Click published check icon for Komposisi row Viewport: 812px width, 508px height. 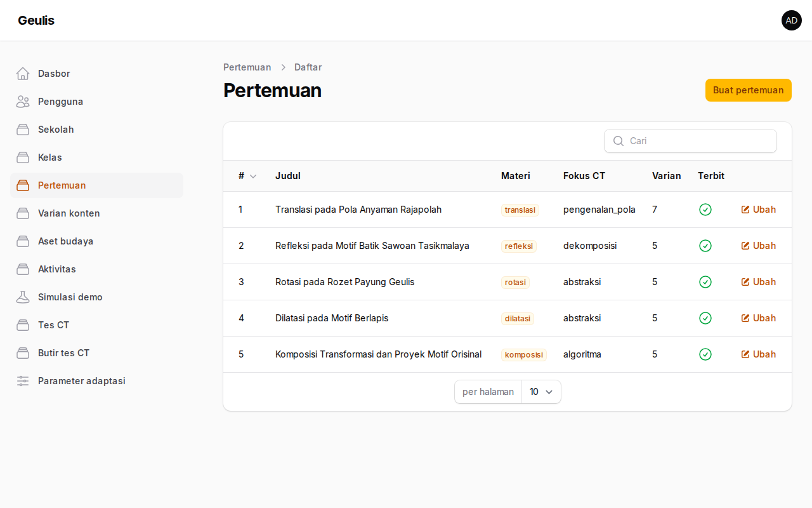(x=705, y=354)
